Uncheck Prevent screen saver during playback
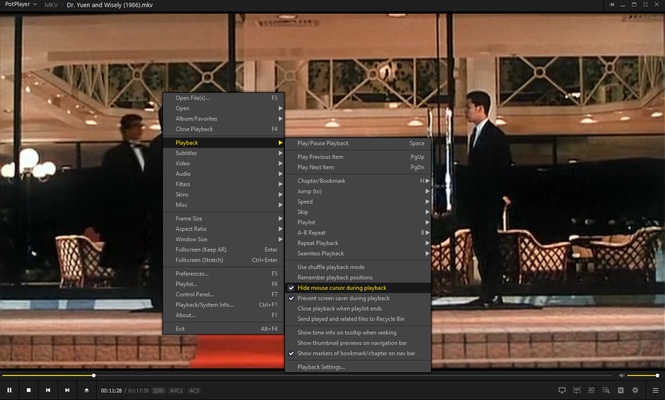Image resolution: width=665 pixels, height=400 pixels. pos(358,298)
